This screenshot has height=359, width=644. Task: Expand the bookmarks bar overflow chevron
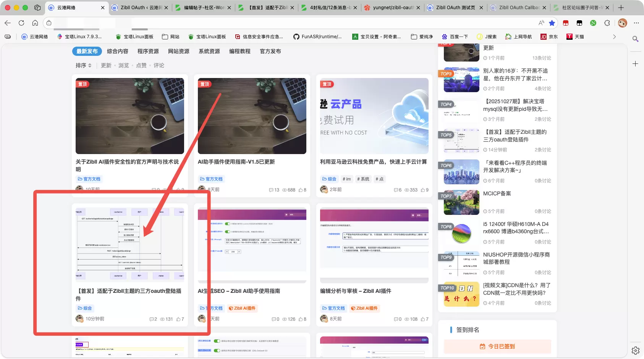[x=614, y=37]
